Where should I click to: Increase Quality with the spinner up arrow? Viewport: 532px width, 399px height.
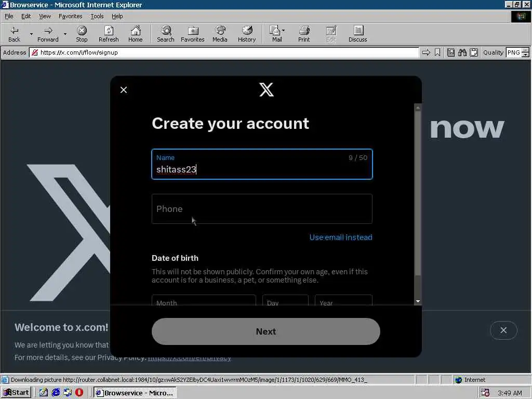point(525,50)
